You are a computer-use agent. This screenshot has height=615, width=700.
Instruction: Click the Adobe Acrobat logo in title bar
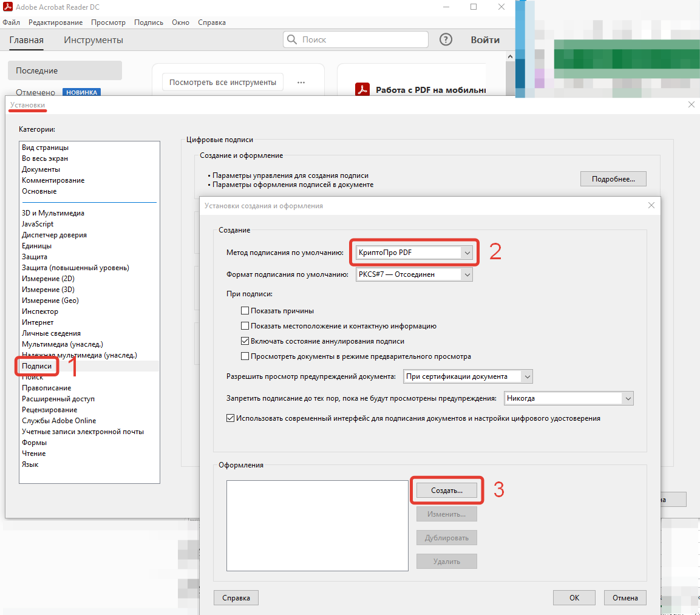click(8, 7)
